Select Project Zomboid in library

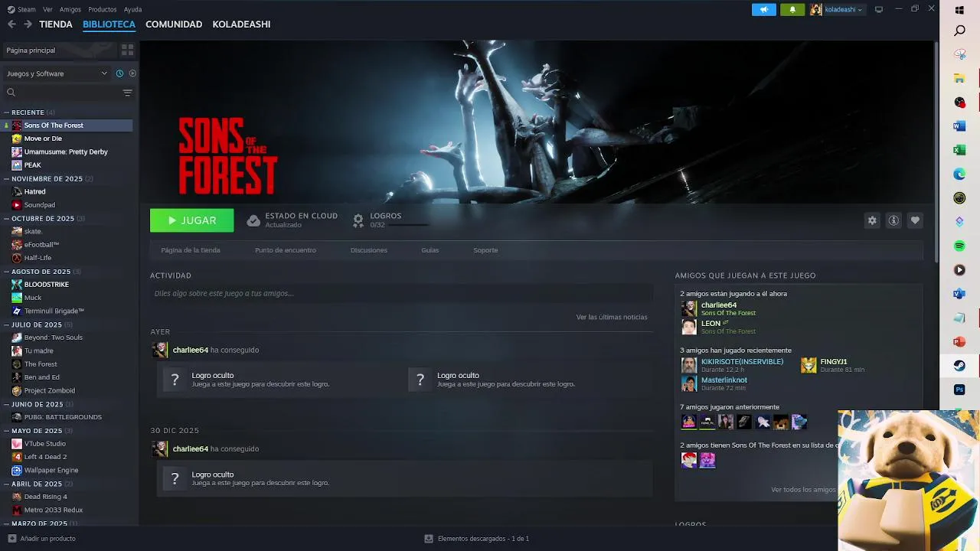coord(50,390)
